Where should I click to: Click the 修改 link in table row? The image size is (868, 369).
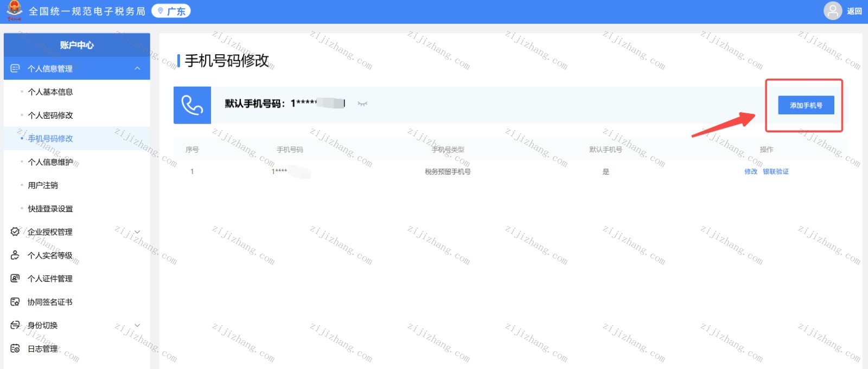tap(750, 172)
